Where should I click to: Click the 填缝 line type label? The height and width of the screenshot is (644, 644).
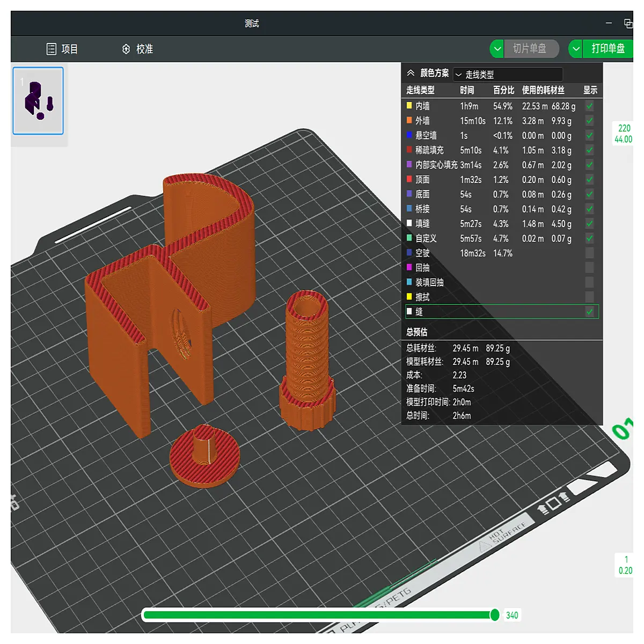click(422, 224)
